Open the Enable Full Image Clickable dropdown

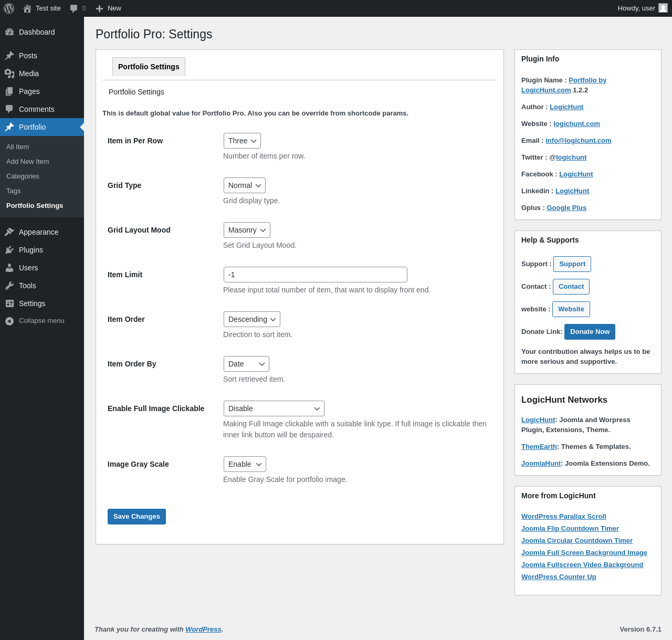[274, 408]
